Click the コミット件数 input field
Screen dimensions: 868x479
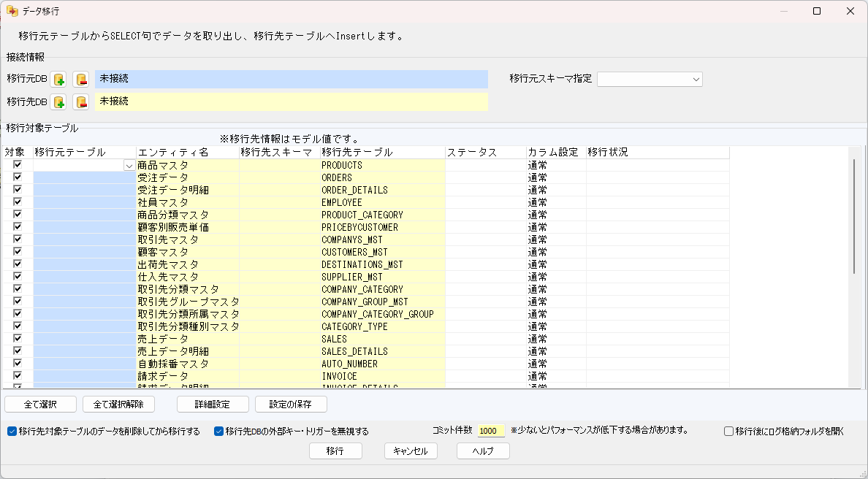tap(491, 431)
